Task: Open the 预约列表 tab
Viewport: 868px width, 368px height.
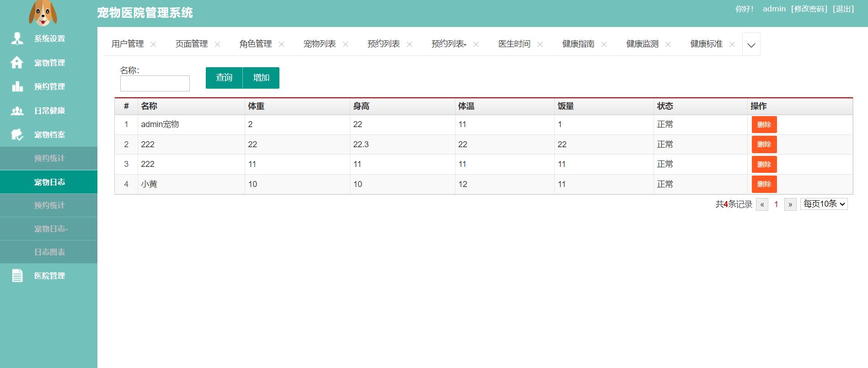Action: coord(384,44)
